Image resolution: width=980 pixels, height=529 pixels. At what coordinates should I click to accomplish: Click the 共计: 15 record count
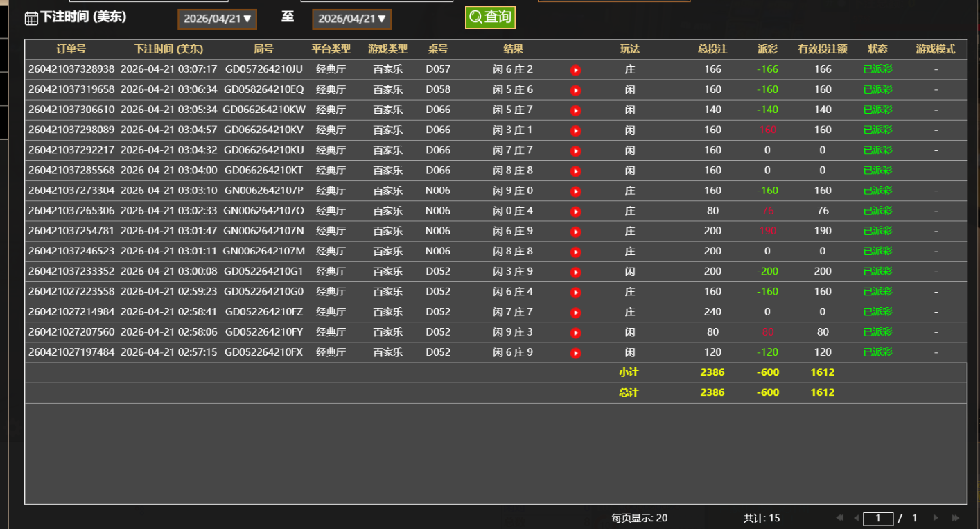tap(762, 518)
